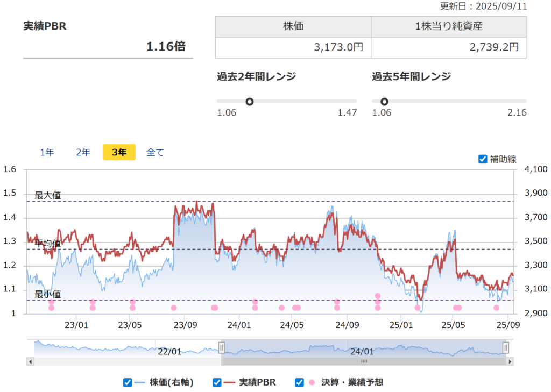
Task: Click the right arrow of the chart scrollbar
Action: coord(509,361)
